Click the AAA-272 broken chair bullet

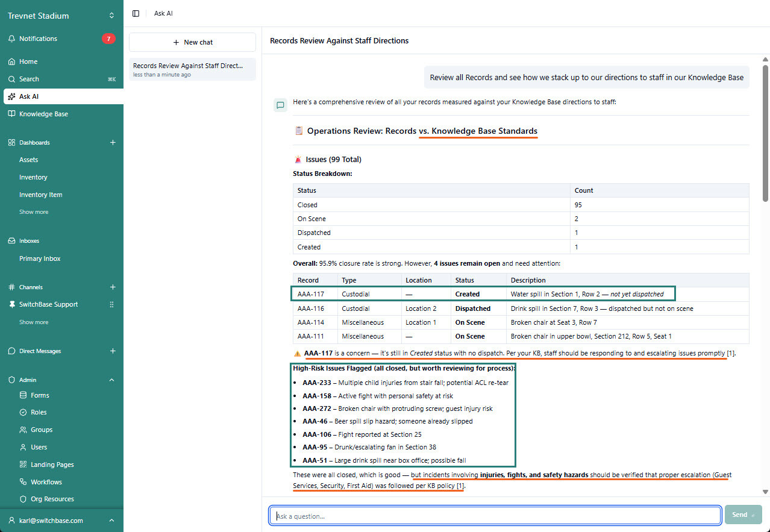pyautogui.click(x=398, y=408)
